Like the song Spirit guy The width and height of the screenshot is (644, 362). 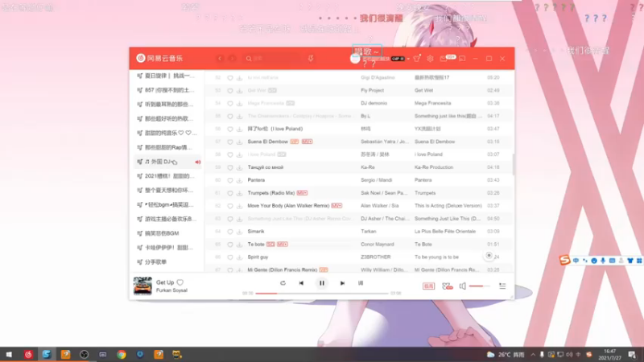coord(230,257)
